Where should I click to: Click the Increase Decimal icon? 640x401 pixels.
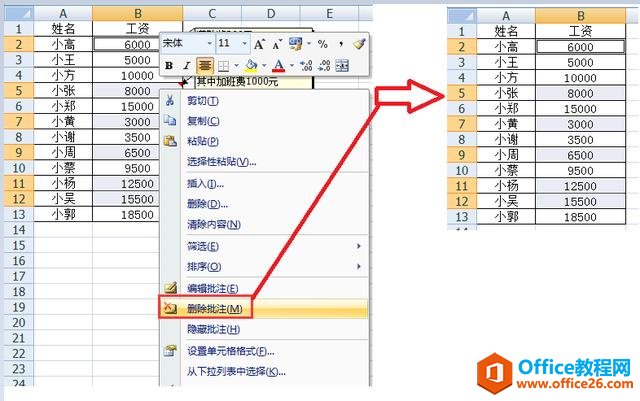coord(306,65)
